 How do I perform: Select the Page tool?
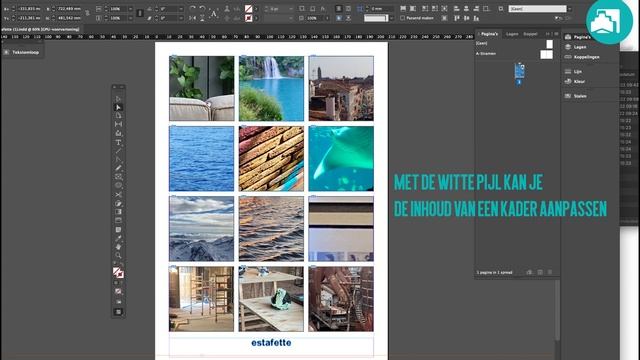[118, 116]
